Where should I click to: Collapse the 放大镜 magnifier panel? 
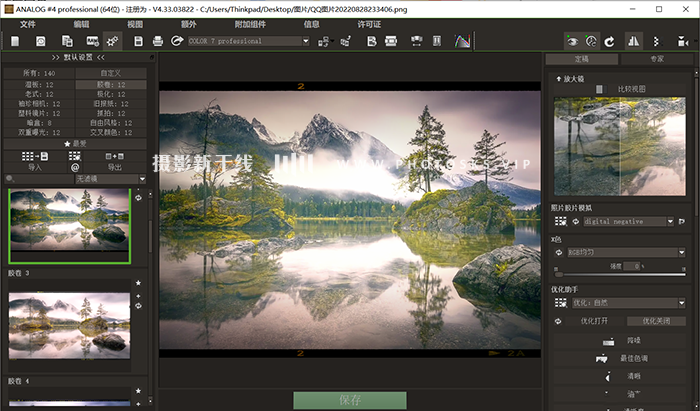click(x=570, y=79)
